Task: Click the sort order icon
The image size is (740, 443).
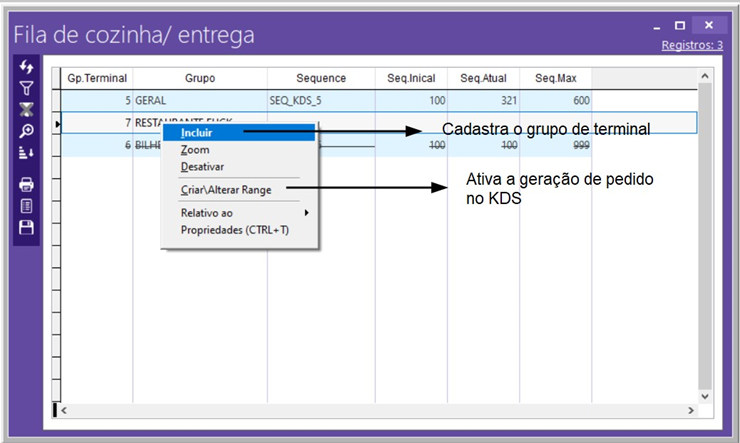Action: (27, 152)
